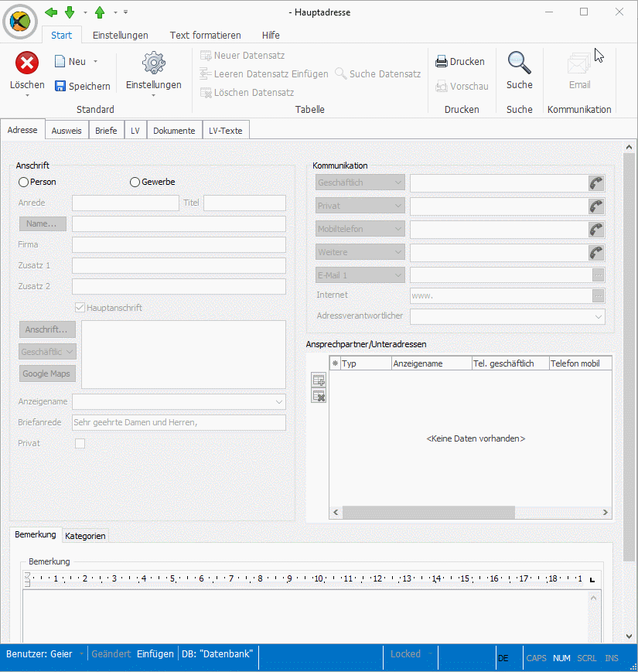The width and height of the screenshot is (638, 672).
Task: Delete the Ansprechpartner row icon
Action: pos(319,396)
